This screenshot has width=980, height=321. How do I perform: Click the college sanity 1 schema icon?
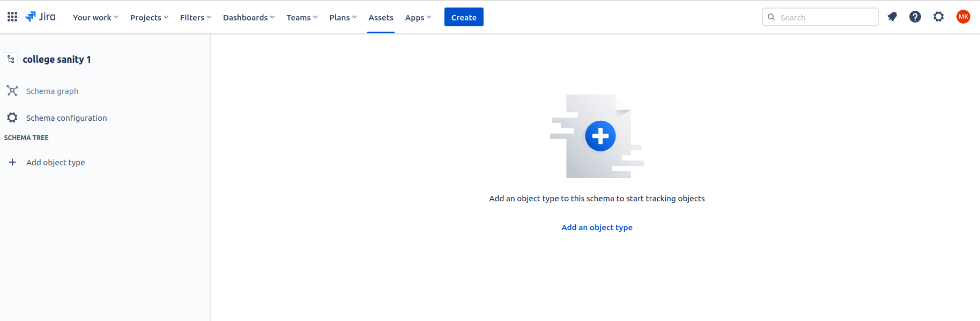point(11,59)
